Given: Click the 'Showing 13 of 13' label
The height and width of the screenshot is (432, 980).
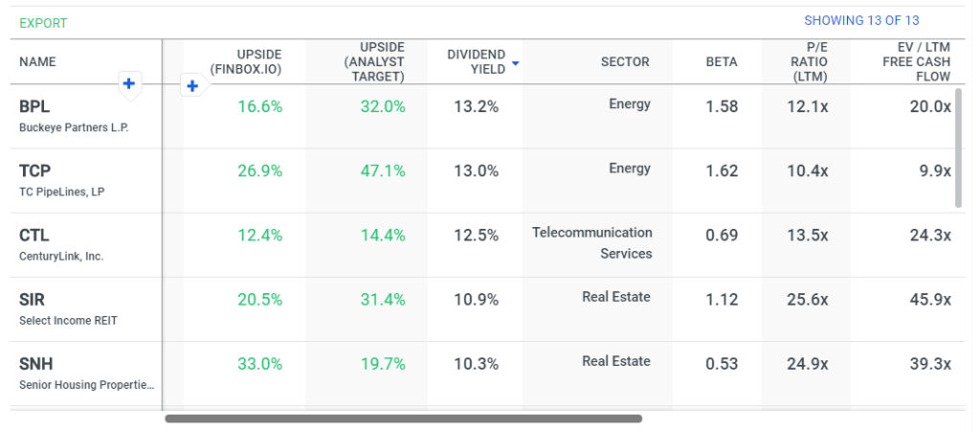Looking at the screenshot, I should click(861, 21).
